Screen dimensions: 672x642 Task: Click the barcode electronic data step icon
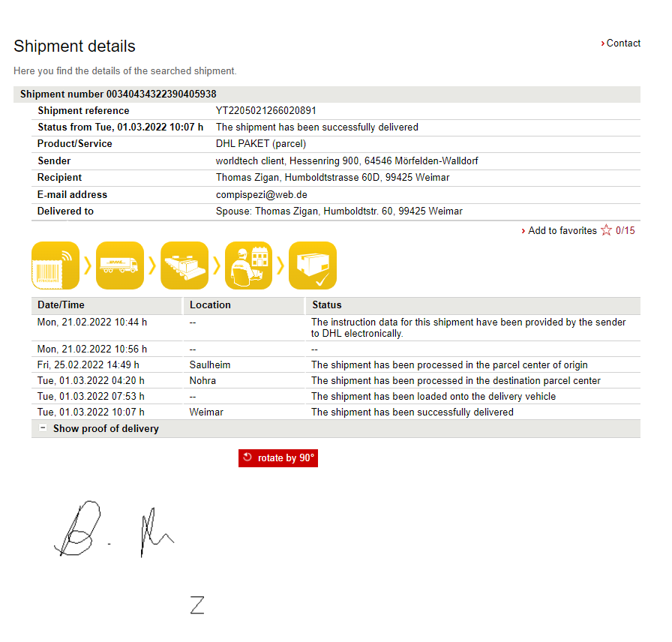tap(55, 265)
